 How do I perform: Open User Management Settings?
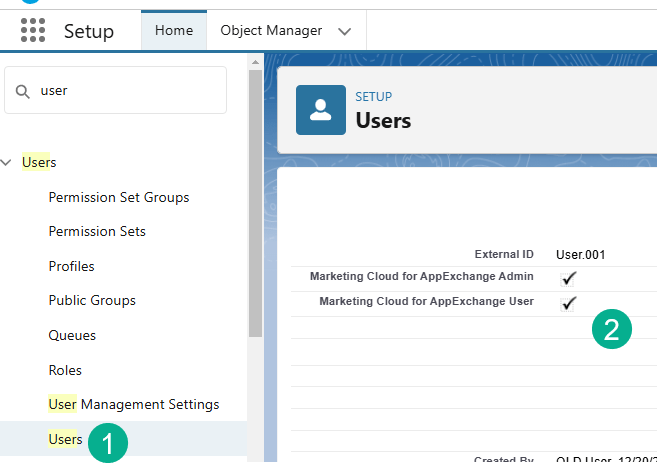133,404
